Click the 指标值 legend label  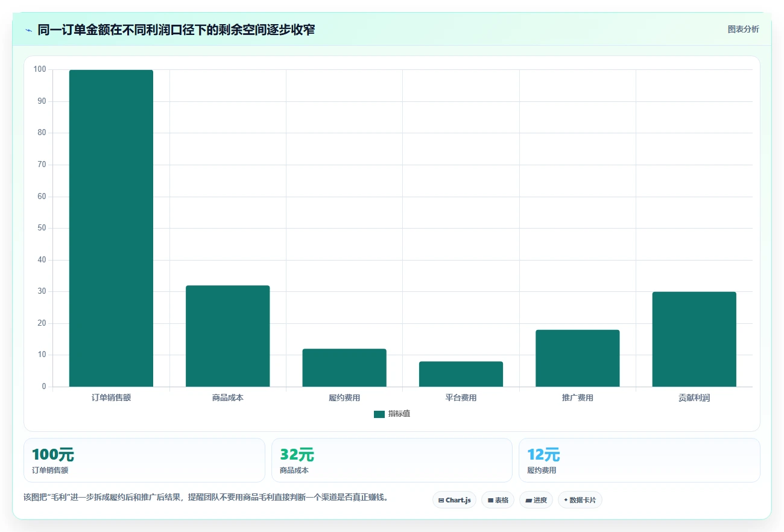pyautogui.click(x=399, y=414)
